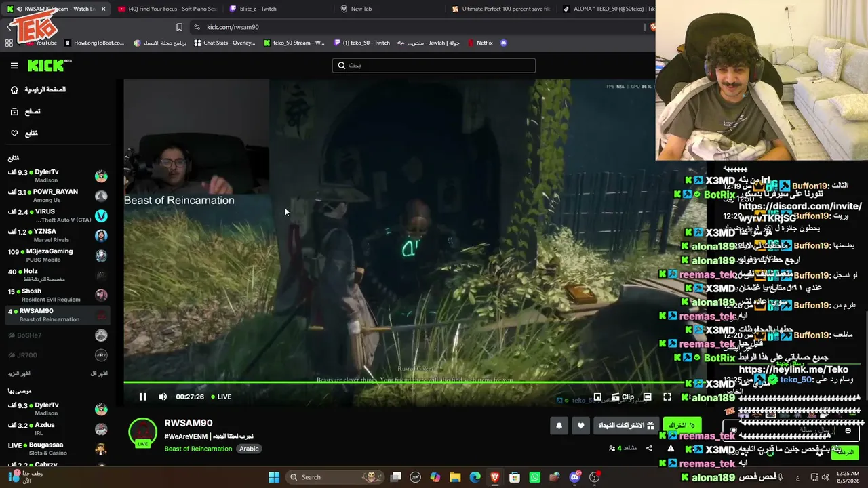Open Discord from the taskbar
Viewport: 868px width, 488px height.
(x=575, y=477)
